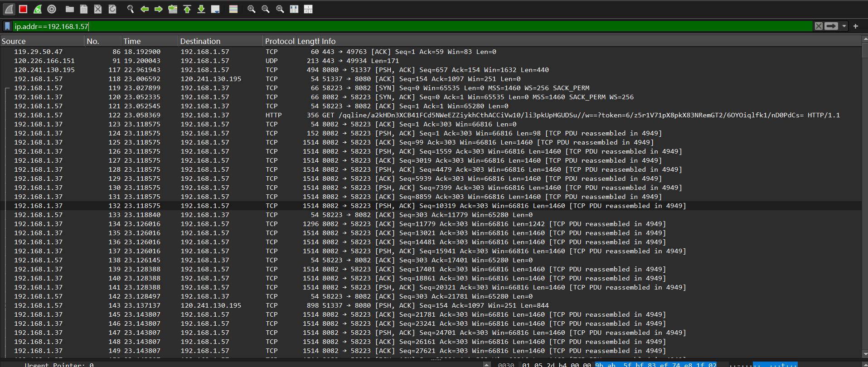Screen dimensions: 868x367
Task: Zoom in on packet list text
Action: (251, 9)
